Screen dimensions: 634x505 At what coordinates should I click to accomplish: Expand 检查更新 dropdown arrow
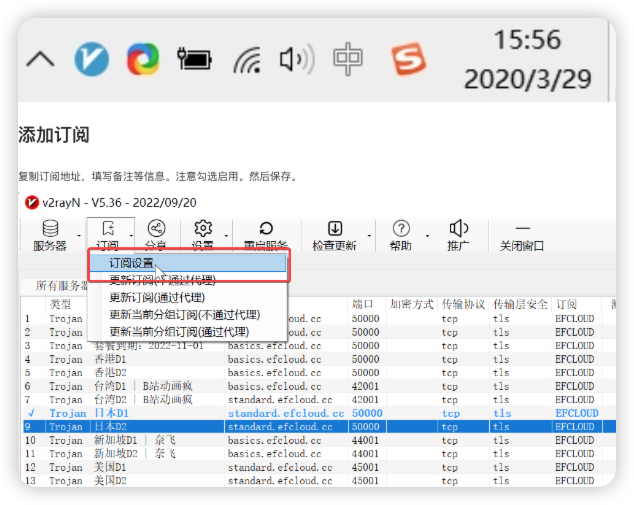click(x=369, y=236)
